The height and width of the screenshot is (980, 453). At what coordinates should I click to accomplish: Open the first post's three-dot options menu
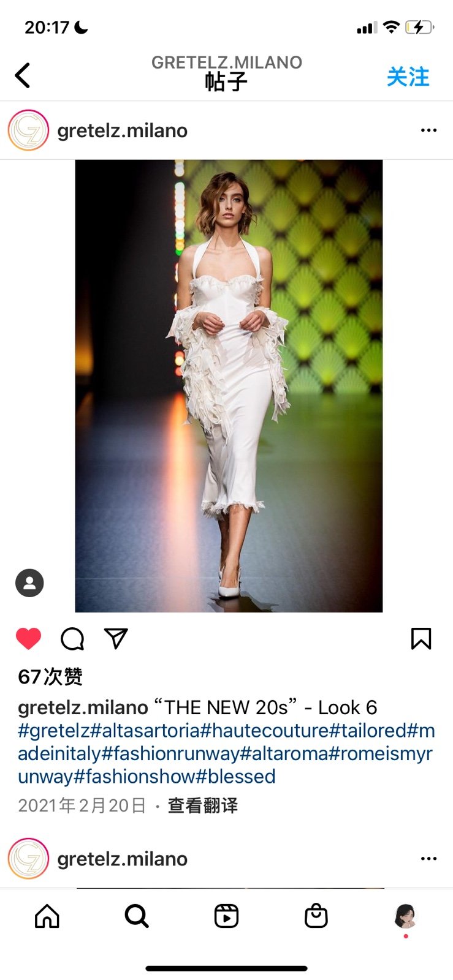(x=428, y=130)
